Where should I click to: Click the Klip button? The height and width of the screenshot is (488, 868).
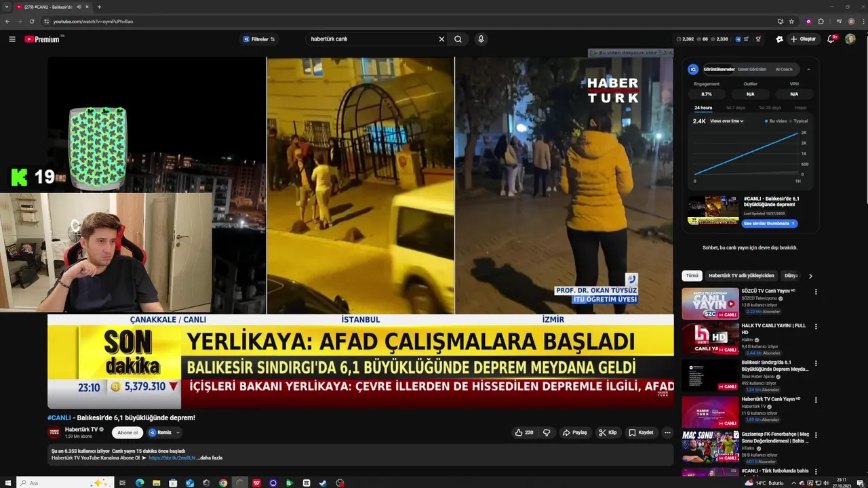point(608,432)
